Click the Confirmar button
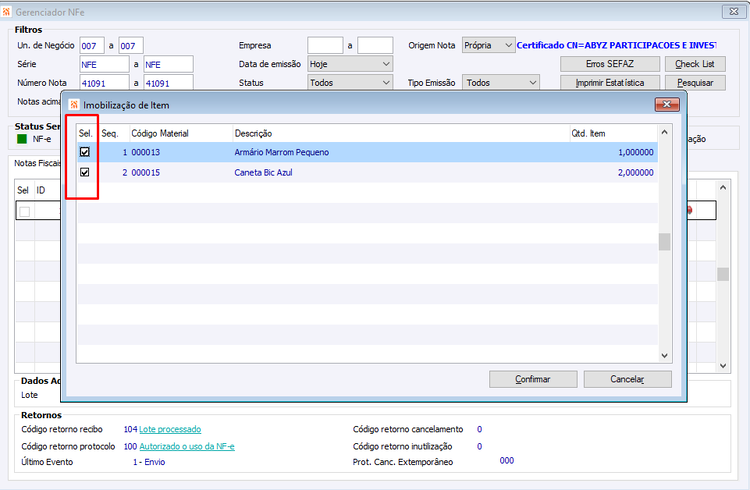750x490 pixels. (533, 379)
